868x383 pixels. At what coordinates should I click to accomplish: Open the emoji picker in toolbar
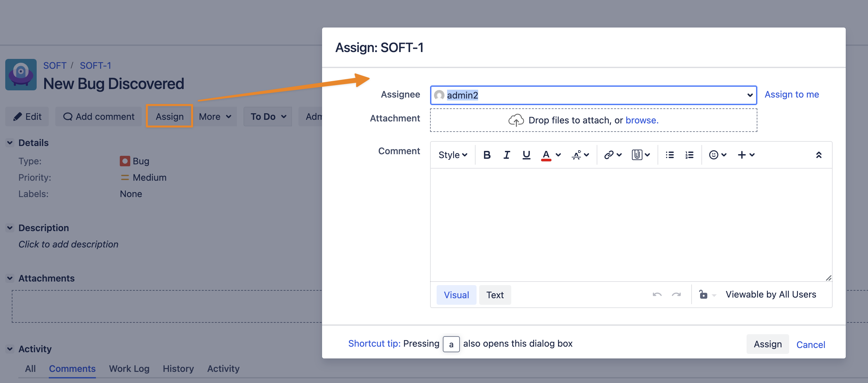tap(717, 155)
